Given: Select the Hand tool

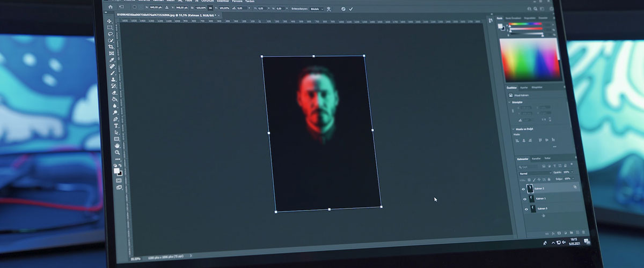Looking at the screenshot, I should pos(116,146).
